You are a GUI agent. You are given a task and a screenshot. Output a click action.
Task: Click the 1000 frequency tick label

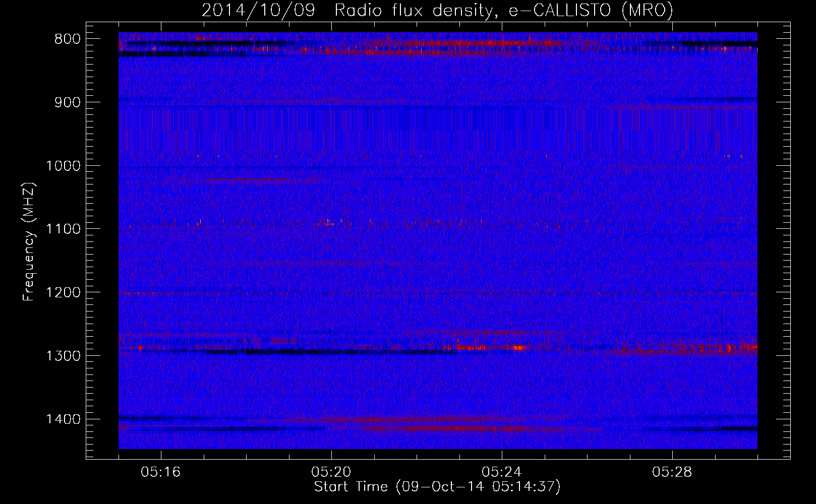(x=64, y=166)
